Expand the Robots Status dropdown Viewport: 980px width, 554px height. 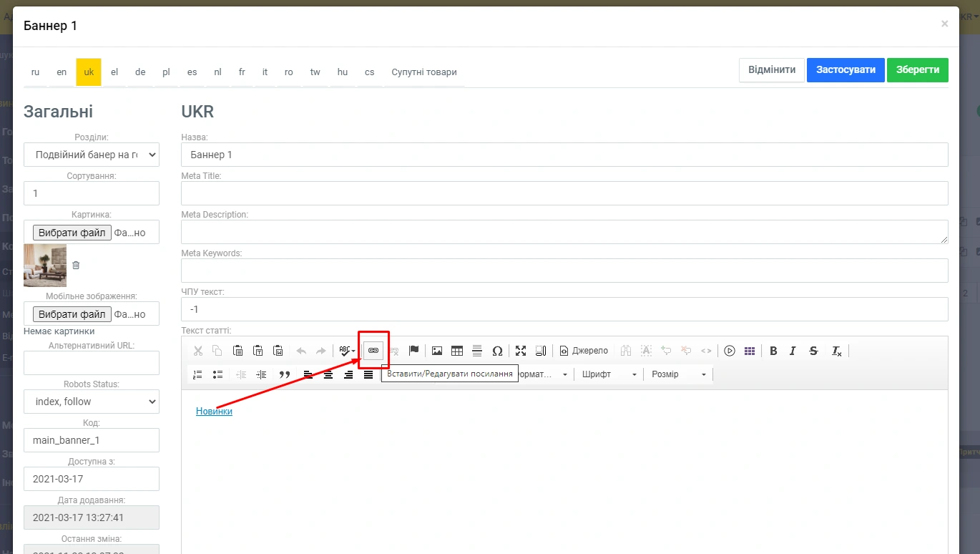pos(92,402)
